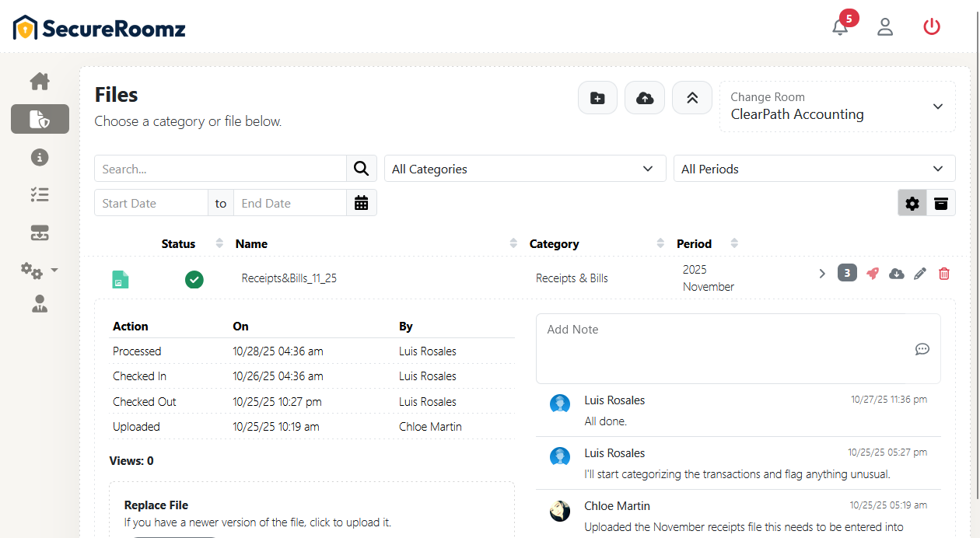Go to Home in sidebar
Image resolution: width=980 pixels, height=538 pixels.
(x=40, y=81)
